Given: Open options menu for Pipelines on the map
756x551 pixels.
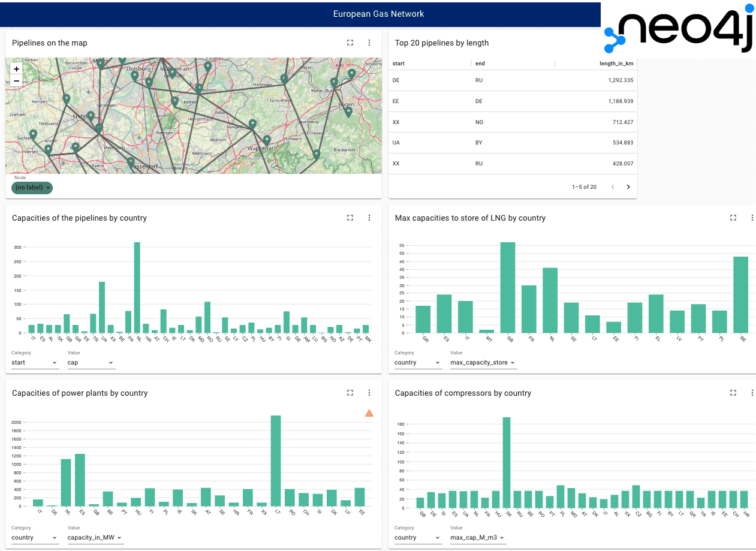Looking at the screenshot, I should point(369,43).
